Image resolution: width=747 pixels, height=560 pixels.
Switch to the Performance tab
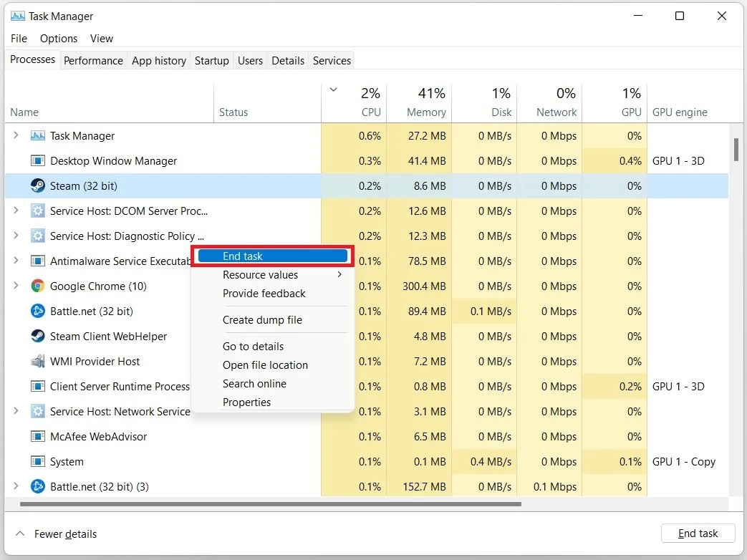point(93,61)
